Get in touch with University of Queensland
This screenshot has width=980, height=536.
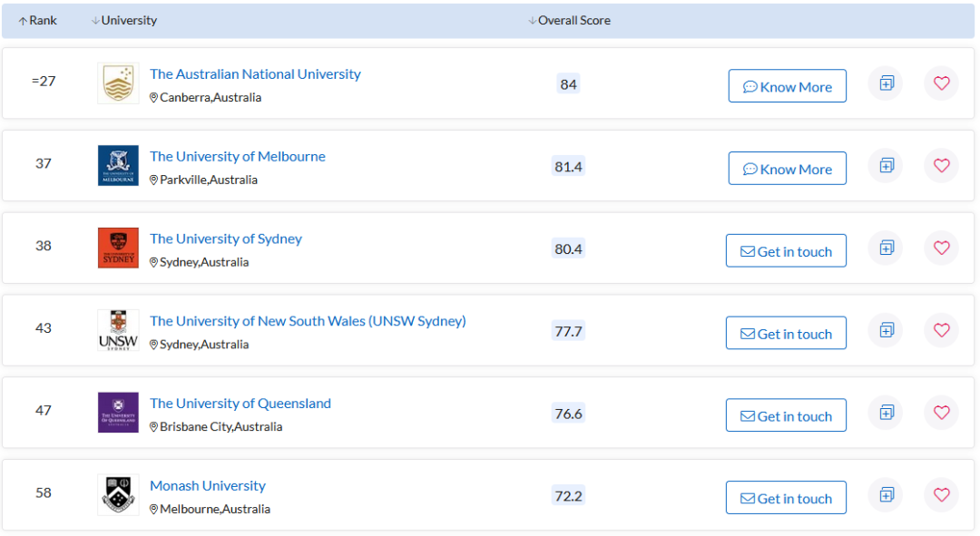click(x=786, y=415)
